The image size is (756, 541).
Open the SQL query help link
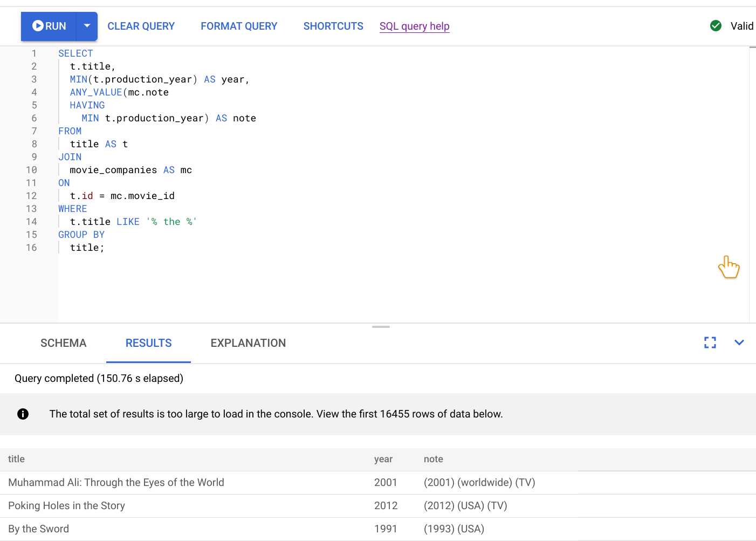tap(414, 26)
